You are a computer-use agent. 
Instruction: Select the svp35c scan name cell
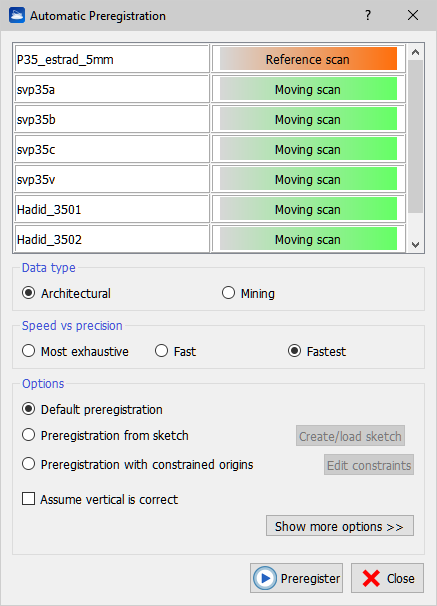tap(112, 149)
